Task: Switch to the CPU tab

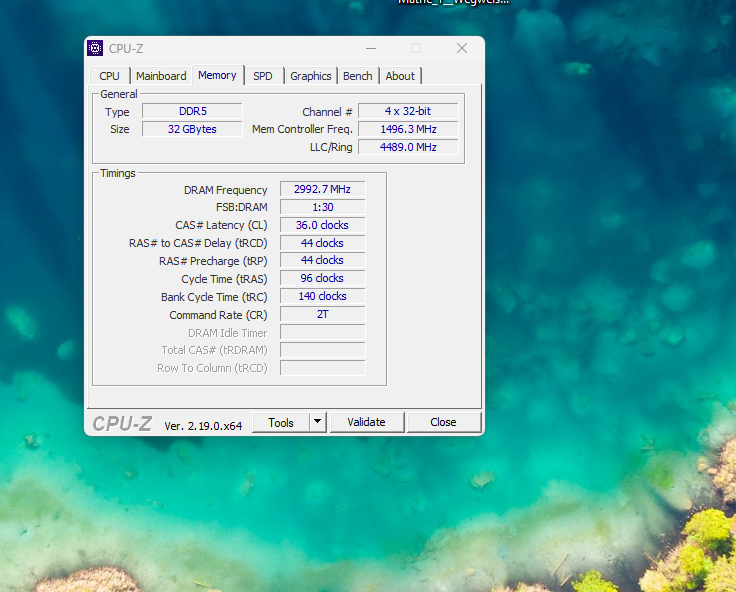Action: tap(109, 76)
